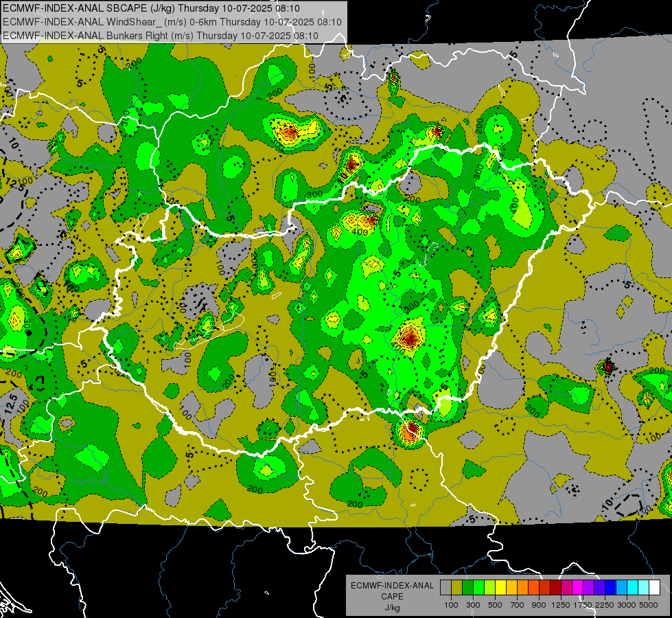The height and width of the screenshot is (618, 672).
Task: Click the legend tick value 500
Action: click(x=495, y=605)
